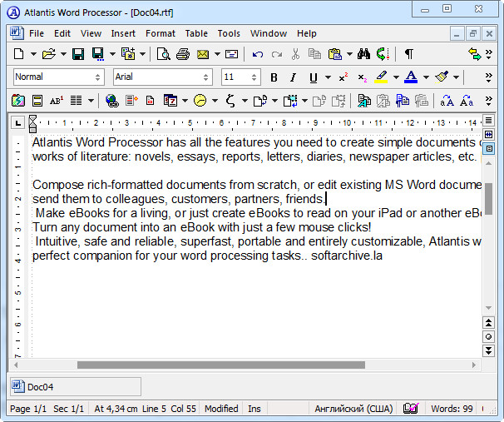Click the binoculars Find icon
The height and width of the screenshot is (422, 504).
363,54
